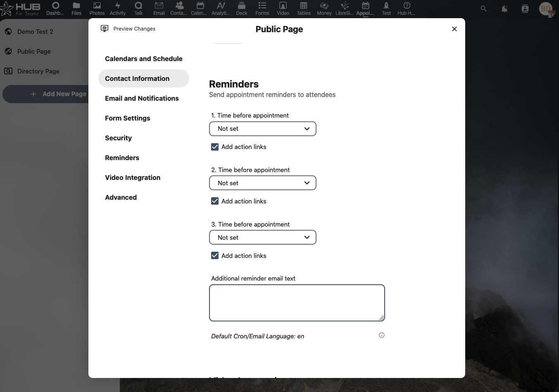Click the Hub for Teams logo

[x=21, y=8]
